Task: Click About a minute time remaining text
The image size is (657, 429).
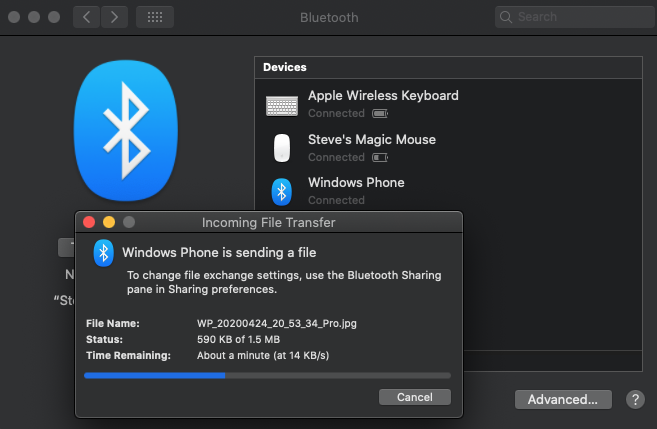Action: [x=263, y=355]
